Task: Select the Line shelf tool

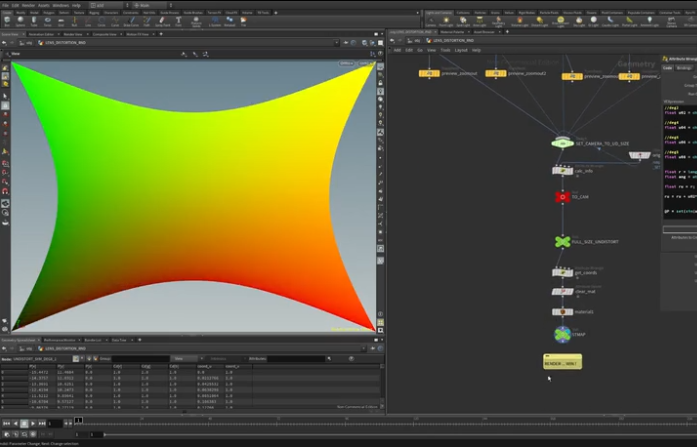Action: (88, 21)
